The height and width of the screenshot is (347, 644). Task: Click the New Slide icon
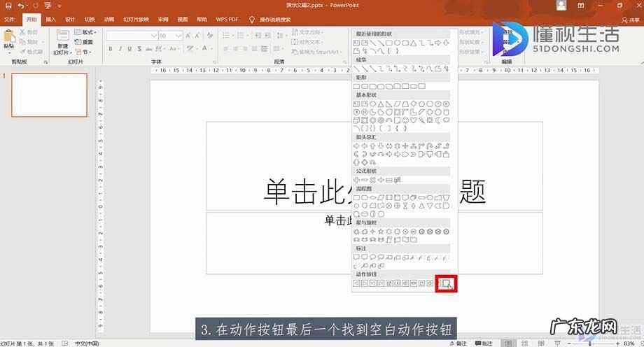point(62,36)
